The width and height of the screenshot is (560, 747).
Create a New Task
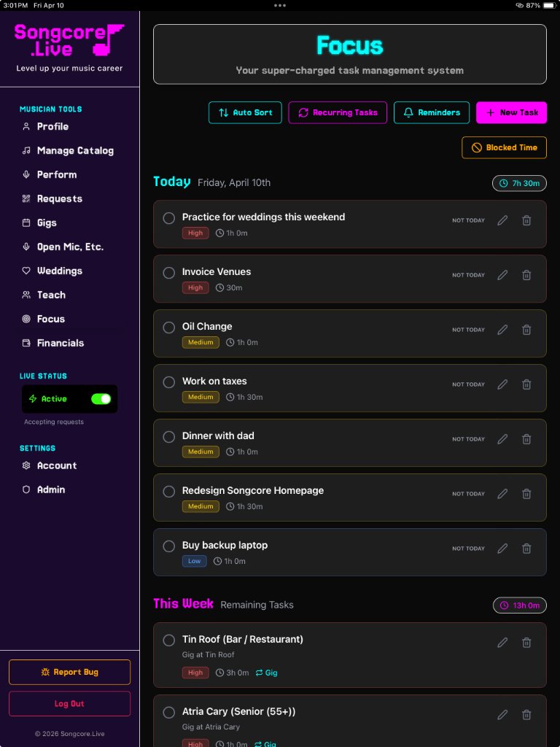pyautogui.click(x=511, y=113)
